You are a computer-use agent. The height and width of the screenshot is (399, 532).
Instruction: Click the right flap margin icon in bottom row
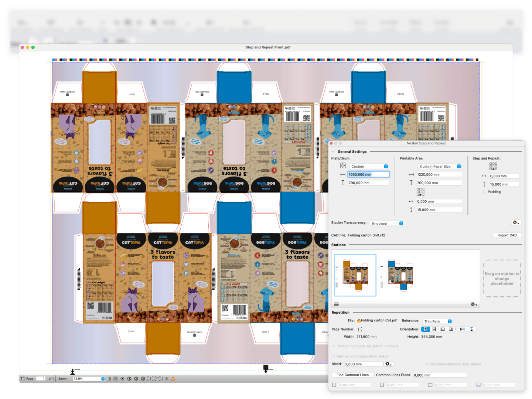[x=382, y=385]
